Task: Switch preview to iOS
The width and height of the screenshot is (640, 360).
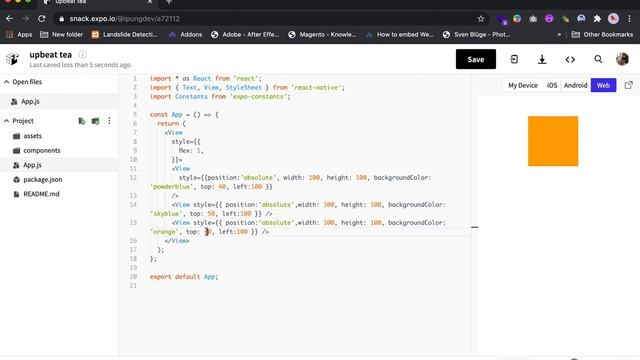Action: [551, 85]
